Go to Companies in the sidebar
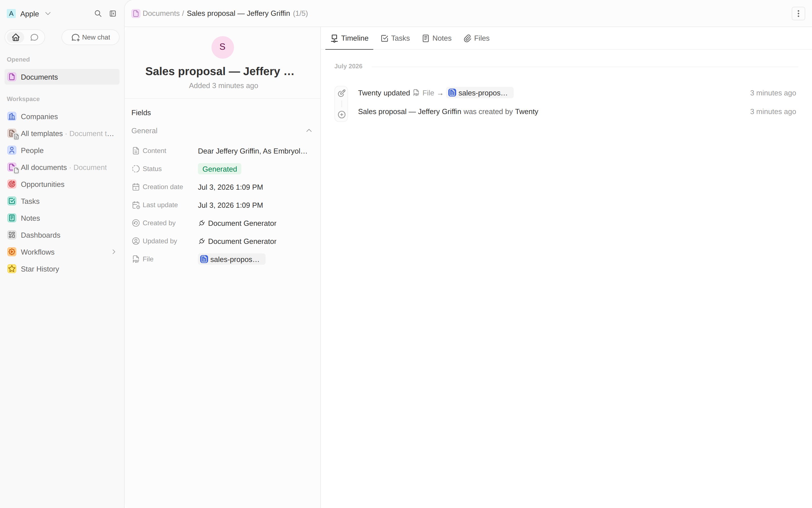Image resolution: width=812 pixels, height=508 pixels. 62,117
